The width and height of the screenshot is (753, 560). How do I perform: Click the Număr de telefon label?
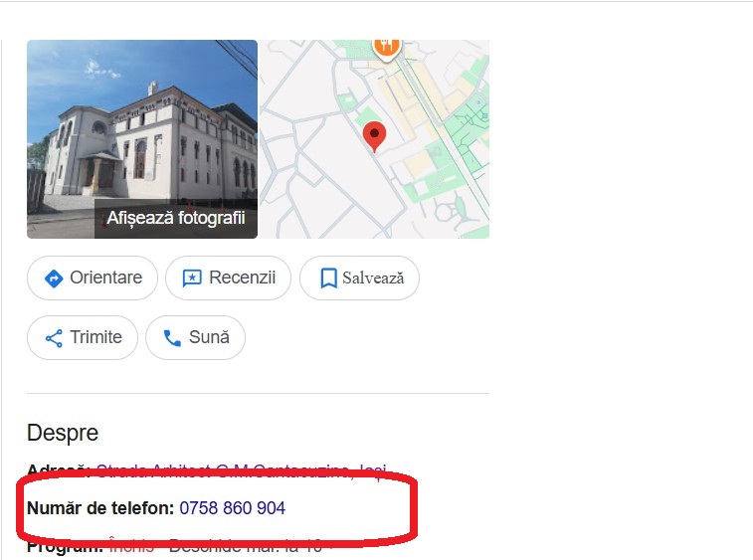[100, 508]
